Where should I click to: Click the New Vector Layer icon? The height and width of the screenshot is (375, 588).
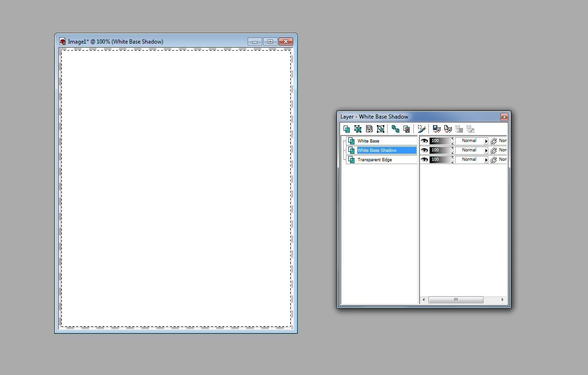[x=358, y=129]
